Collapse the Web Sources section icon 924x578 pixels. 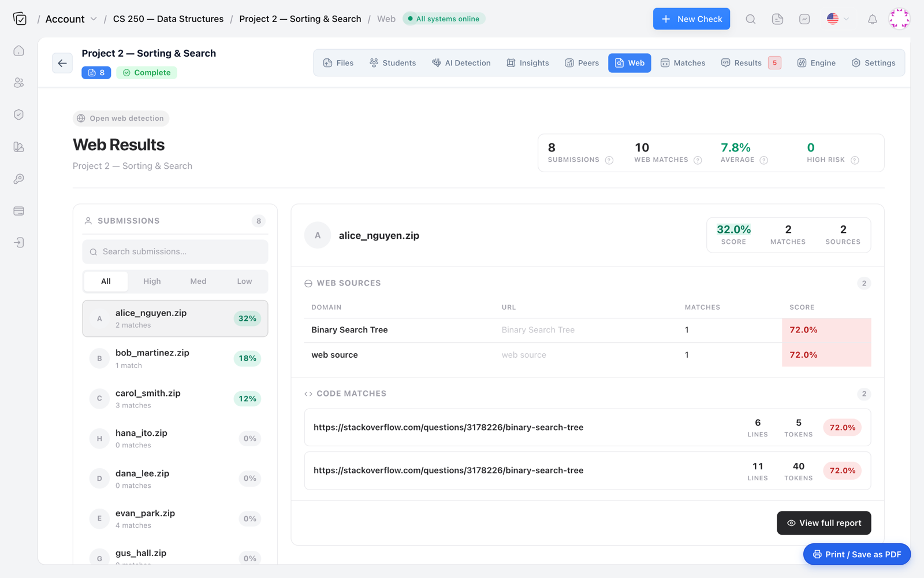pos(308,283)
